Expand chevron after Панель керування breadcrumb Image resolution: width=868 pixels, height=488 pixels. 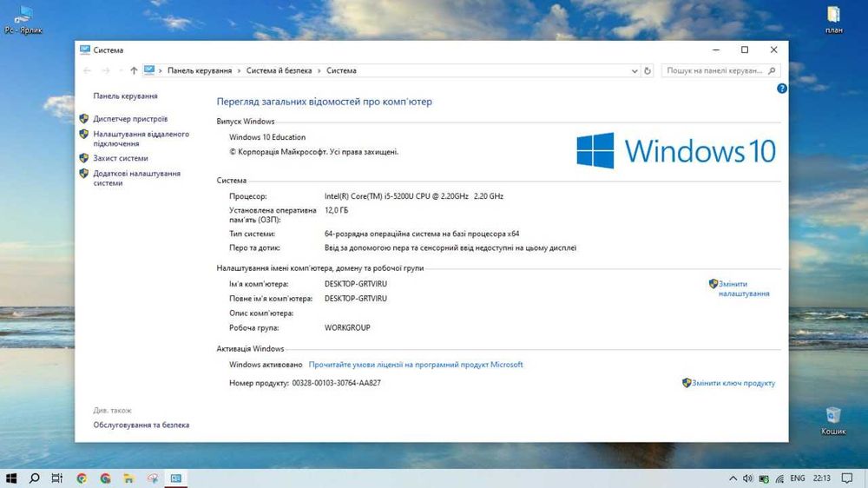pyautogui.click(x=240, y=71)
